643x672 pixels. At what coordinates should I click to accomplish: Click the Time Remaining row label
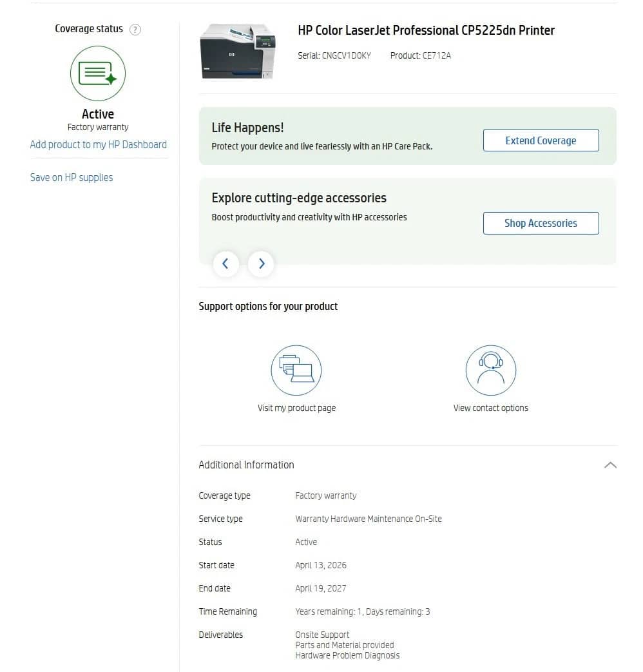pos(227,611)
